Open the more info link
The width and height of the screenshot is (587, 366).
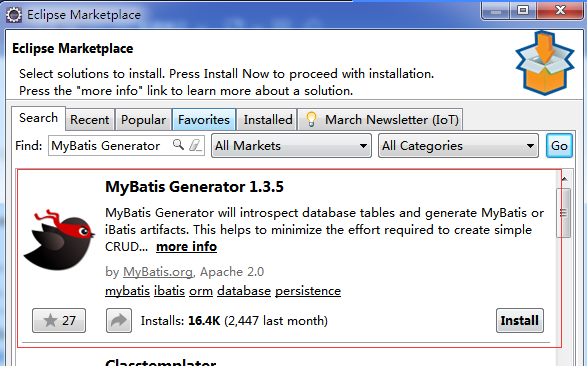point(186,247)
